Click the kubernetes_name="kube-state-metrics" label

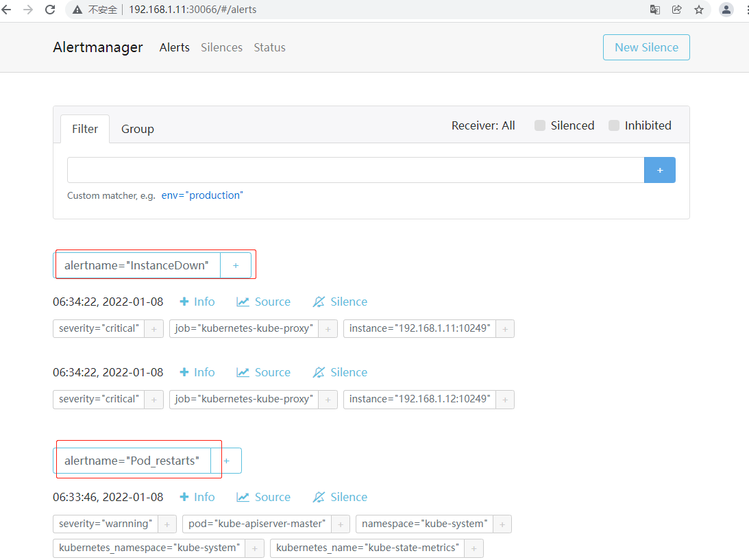367,548
